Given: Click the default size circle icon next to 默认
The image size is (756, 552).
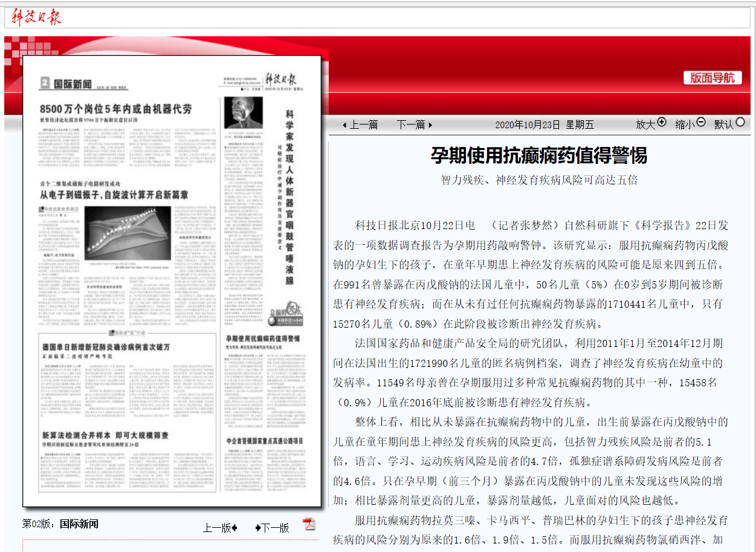Looking at the screenshot, I should click(x=740, y=122).
